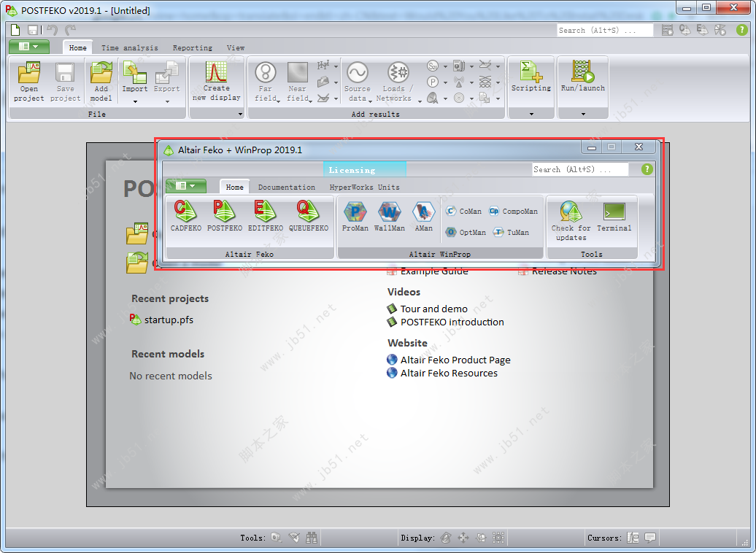Launch CoMan from WinProp group
The image size is (756, 553).
point(463,211)
